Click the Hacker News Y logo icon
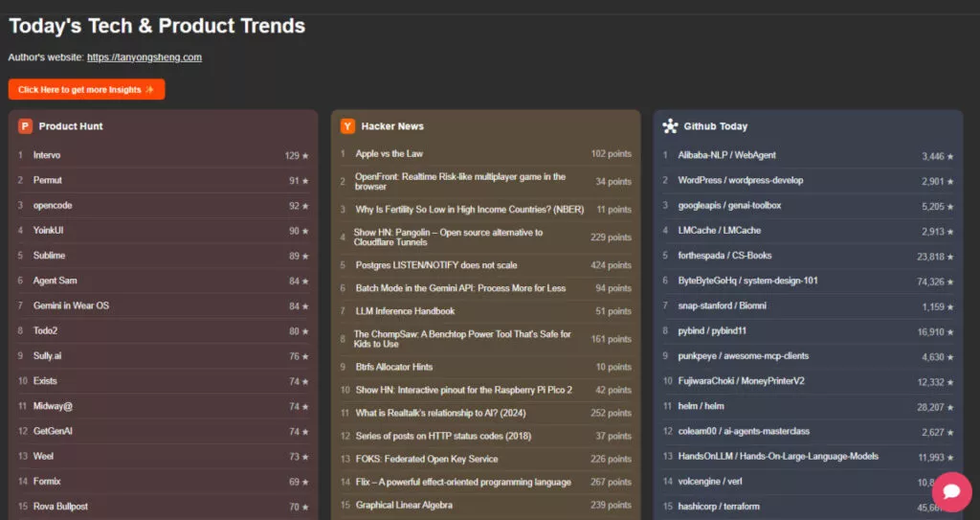This screenshot has width=980, height=520. [x=347, y=126]
